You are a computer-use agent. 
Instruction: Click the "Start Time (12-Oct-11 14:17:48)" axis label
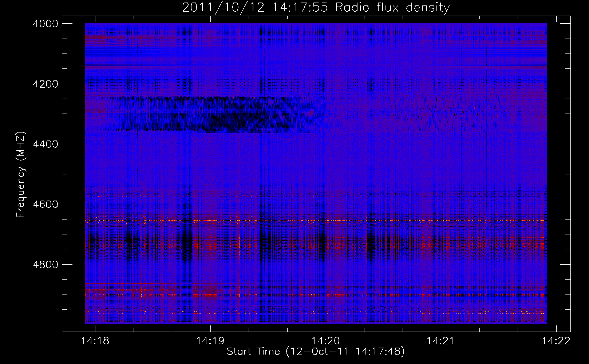pyautogui.click(x=316, y=352)
